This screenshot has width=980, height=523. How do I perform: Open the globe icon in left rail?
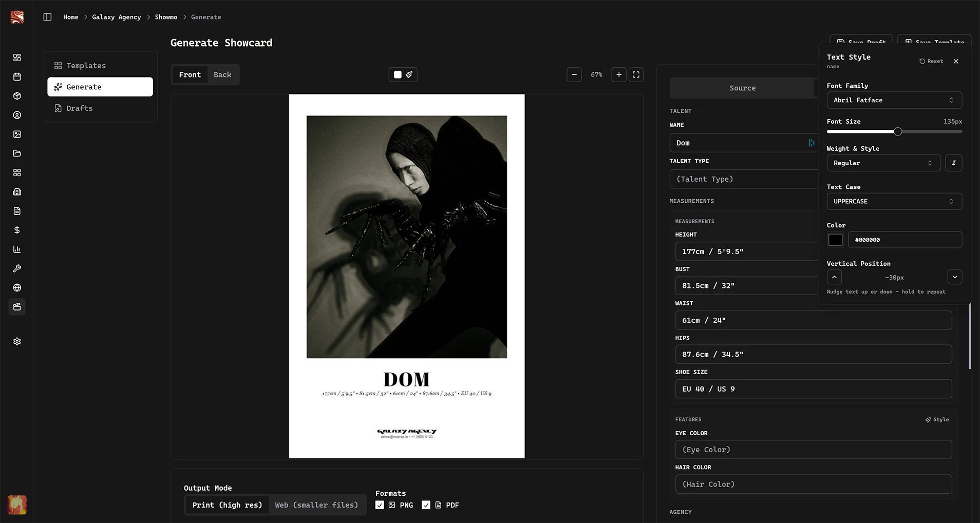(x=17, y=287)
